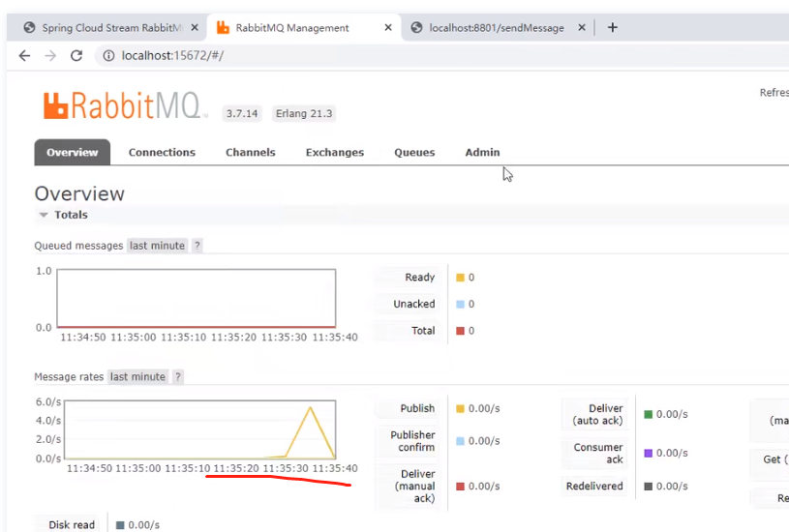Screen dimensions: 789x532
Task: Switch to Spring Cloud Stream RabbitMQ browser tab
Action: pos(111,28)
